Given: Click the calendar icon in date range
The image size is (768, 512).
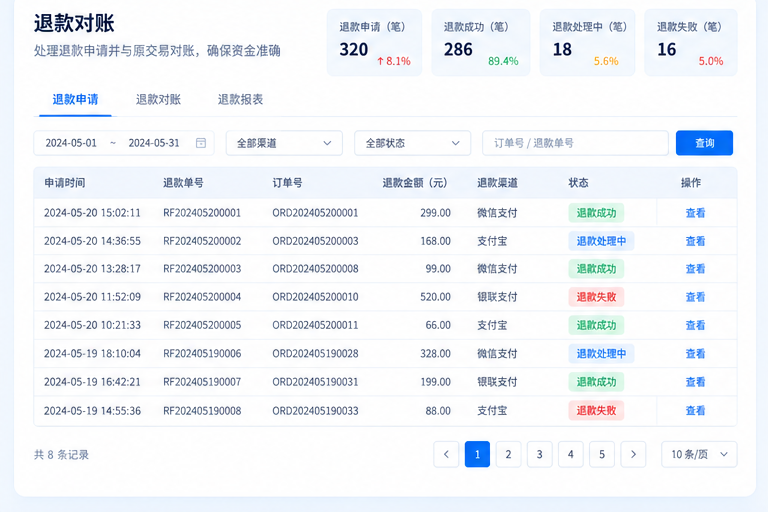Looking at the screenshot, I should 201,143.
